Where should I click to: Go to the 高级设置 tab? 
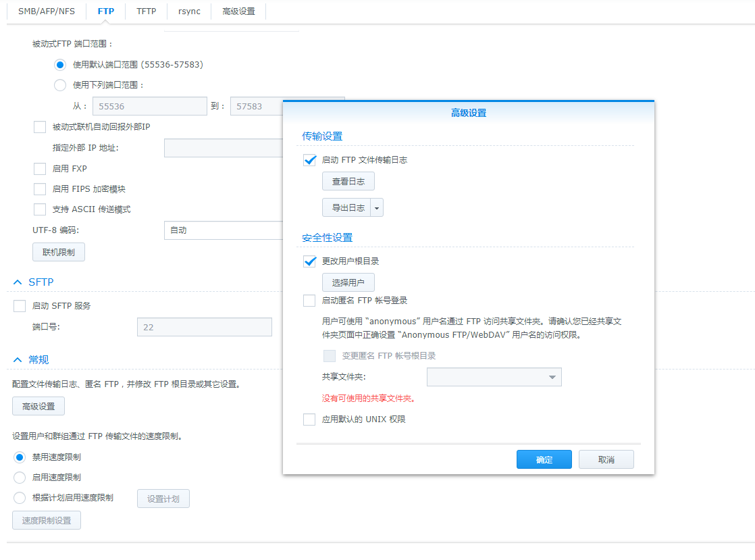(238, 11)
